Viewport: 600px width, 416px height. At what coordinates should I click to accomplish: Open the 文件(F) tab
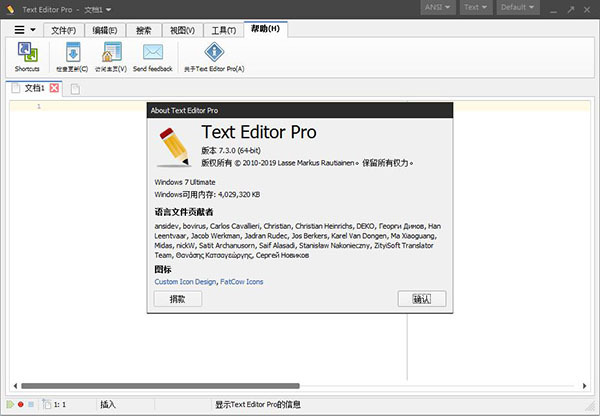(64, 30)
